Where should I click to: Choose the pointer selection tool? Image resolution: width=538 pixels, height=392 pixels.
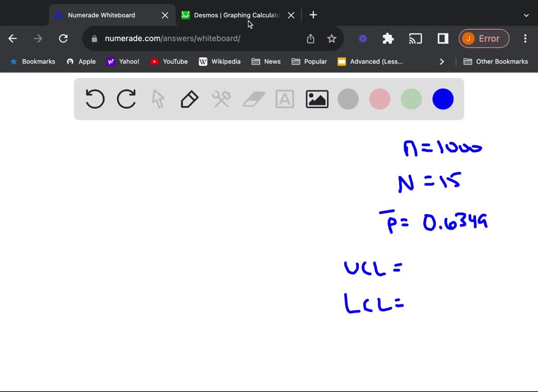[158, 99]
